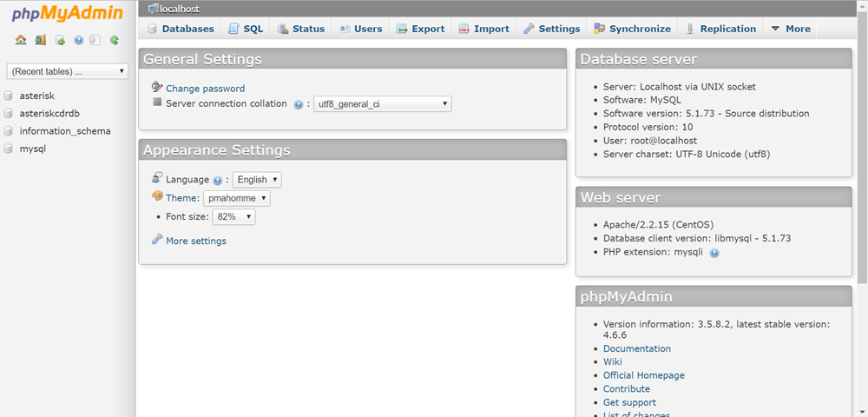
Task: Click the Log out door icon
Action: click(40, 40)
